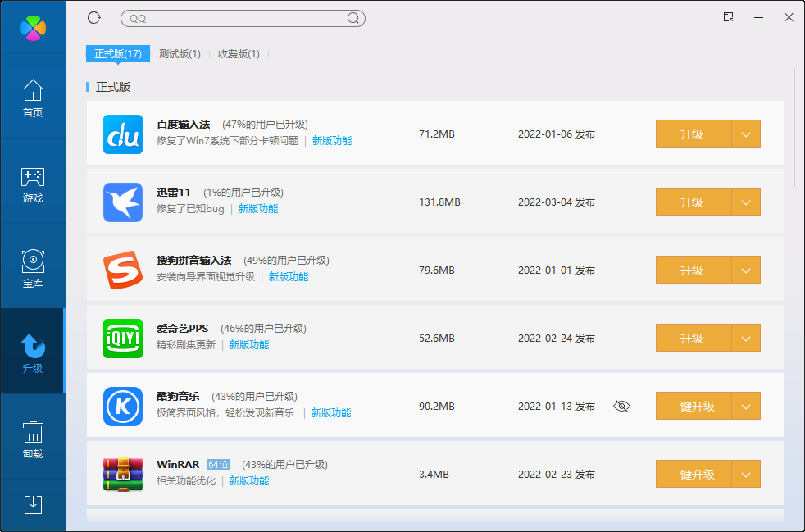The width and height of the screenshot is (805, 532).
Task: Open 新版功能 link for 迅雷11
Action: (x=258, y=208)
